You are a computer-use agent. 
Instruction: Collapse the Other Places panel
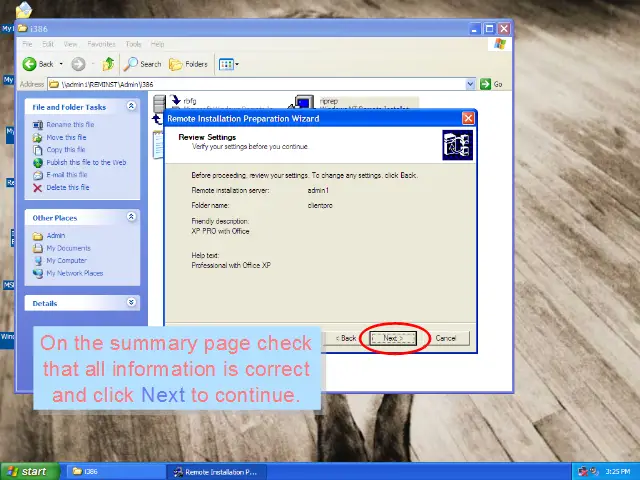click(131, 217)
